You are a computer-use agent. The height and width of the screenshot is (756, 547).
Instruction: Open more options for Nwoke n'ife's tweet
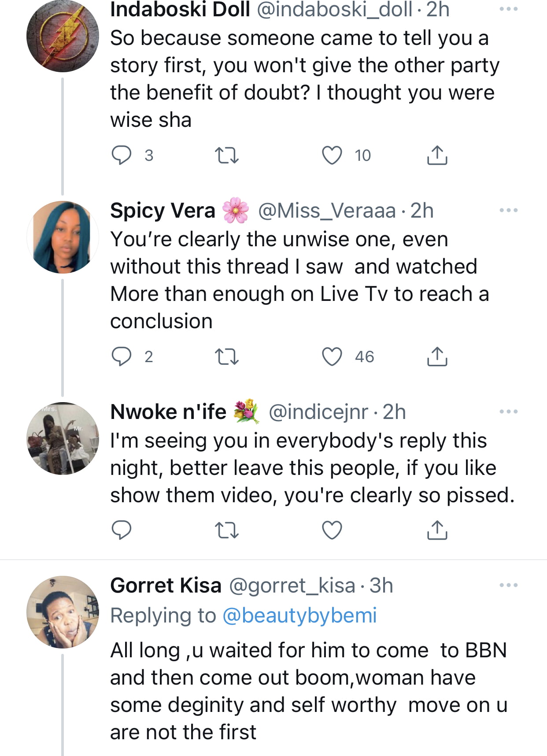pos(509,411)
